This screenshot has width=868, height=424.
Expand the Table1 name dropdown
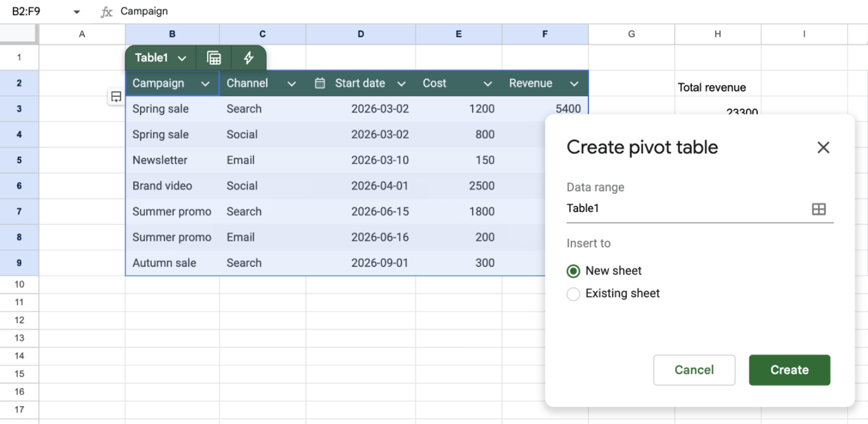click(x=182, y=58)
